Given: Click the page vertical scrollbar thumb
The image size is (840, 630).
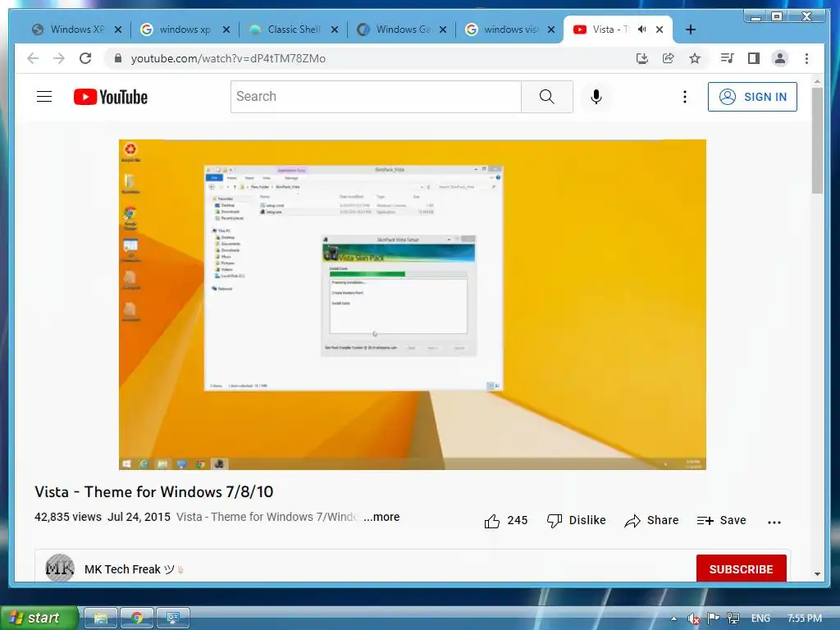Looking at the screenshot, I should [x=817, y=140].
